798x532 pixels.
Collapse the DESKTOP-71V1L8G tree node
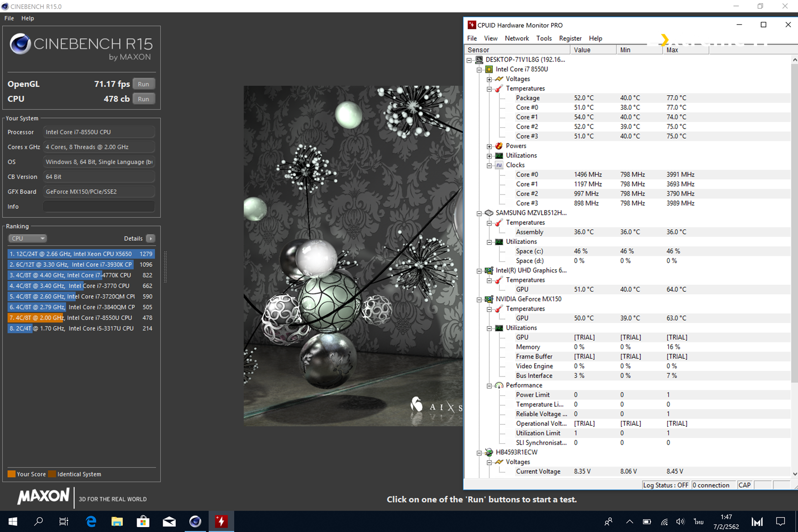(x=469, y=60)
